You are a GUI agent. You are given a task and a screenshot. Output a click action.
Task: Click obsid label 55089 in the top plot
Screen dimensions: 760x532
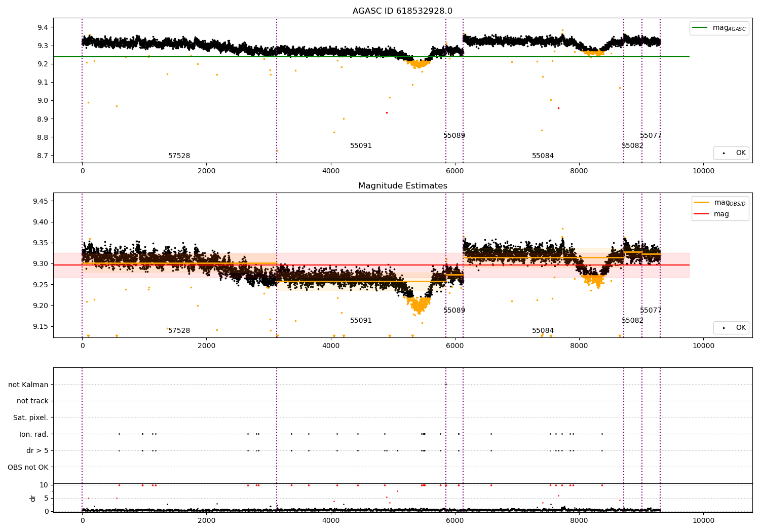coord(454,136)
